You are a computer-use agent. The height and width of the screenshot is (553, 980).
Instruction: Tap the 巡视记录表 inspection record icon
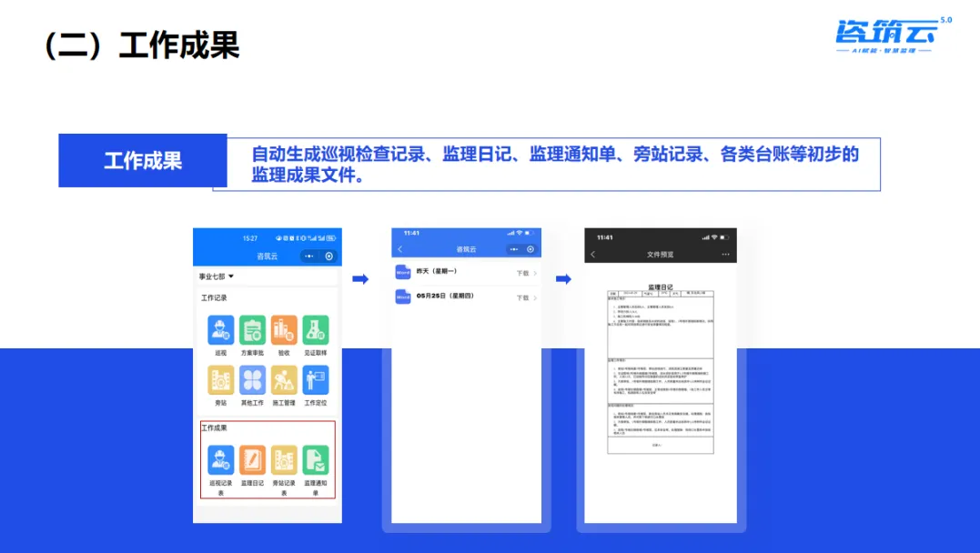point(220,458)
